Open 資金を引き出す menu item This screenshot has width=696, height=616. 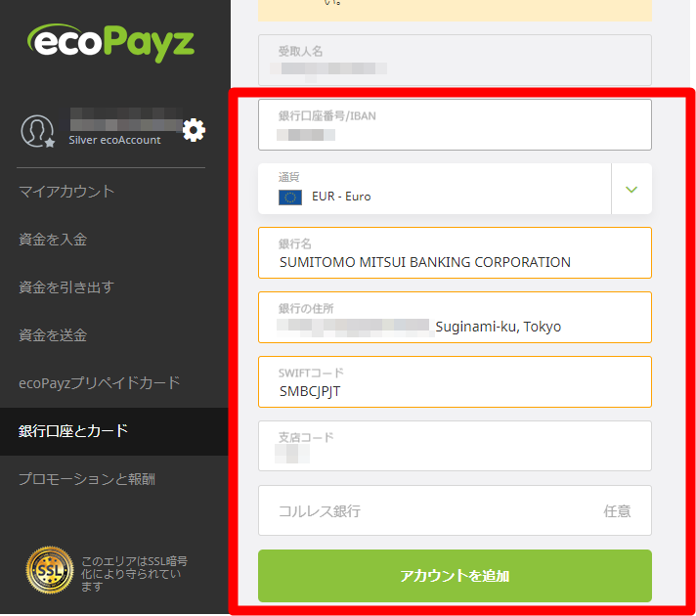coord(66,287)
